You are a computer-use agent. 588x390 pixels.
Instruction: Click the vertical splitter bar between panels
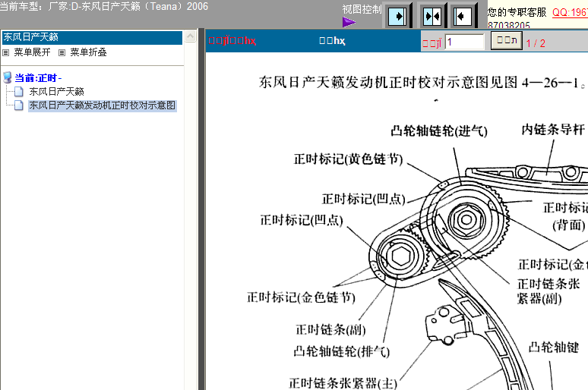pyautogui.click(x=201, y=209)
